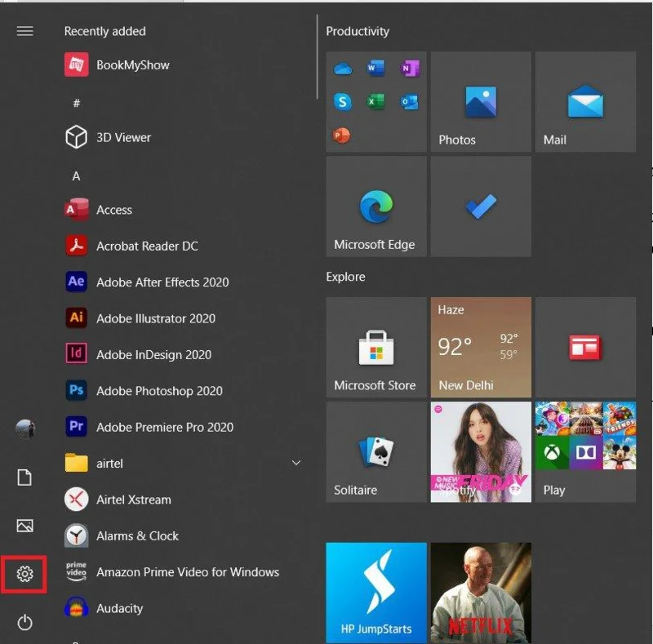Viewport: 653px width, 644px height.
Task: Click the Explore group header
Action: click(345, 277)
